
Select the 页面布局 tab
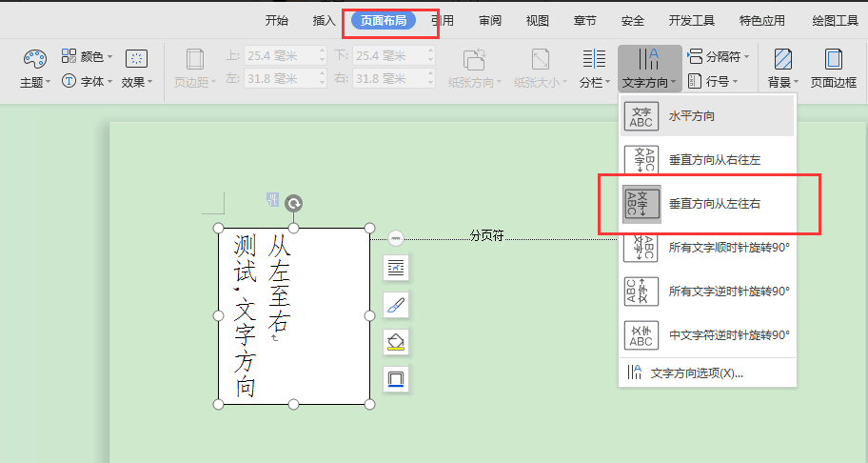[x=384, y=21]
